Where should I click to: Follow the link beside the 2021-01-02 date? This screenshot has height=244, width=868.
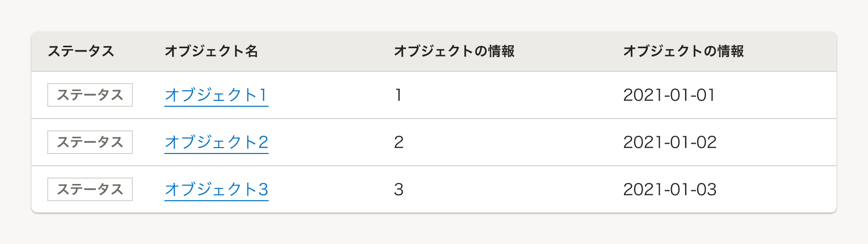(216, 142)
